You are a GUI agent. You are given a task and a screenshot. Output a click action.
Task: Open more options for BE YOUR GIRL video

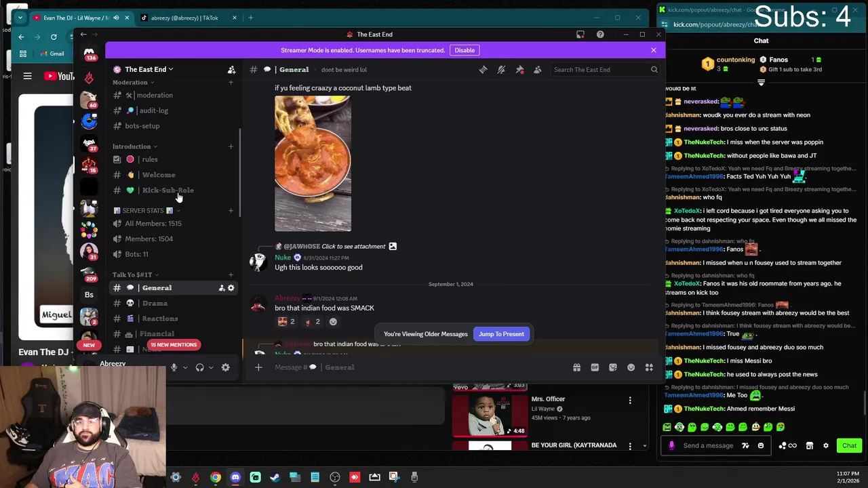(x=630, y=445)
